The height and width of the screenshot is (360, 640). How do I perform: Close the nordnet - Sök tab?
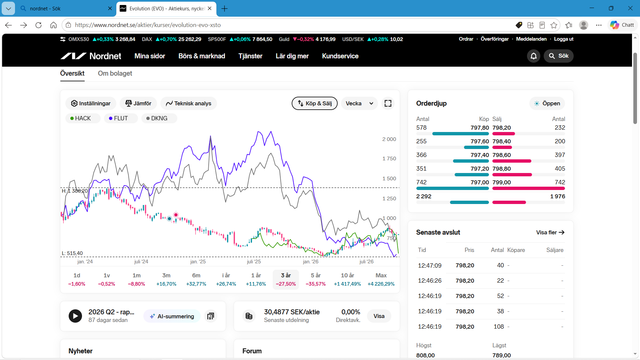pyautogui.click(x=110, y=9)
